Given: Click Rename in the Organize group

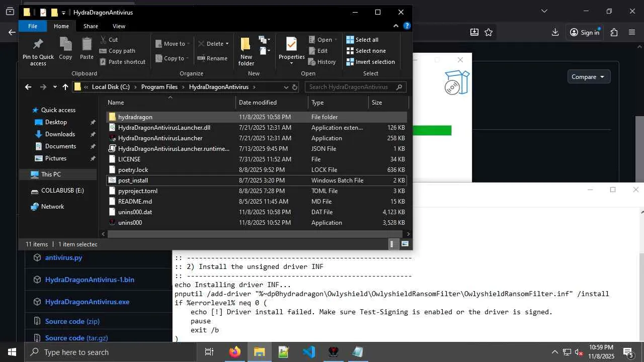Looking at the screenshot, I should [212, 58].
